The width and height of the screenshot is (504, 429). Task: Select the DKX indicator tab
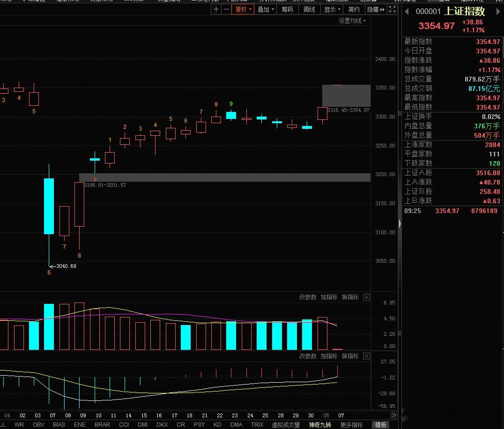click(x=162, y=424)
